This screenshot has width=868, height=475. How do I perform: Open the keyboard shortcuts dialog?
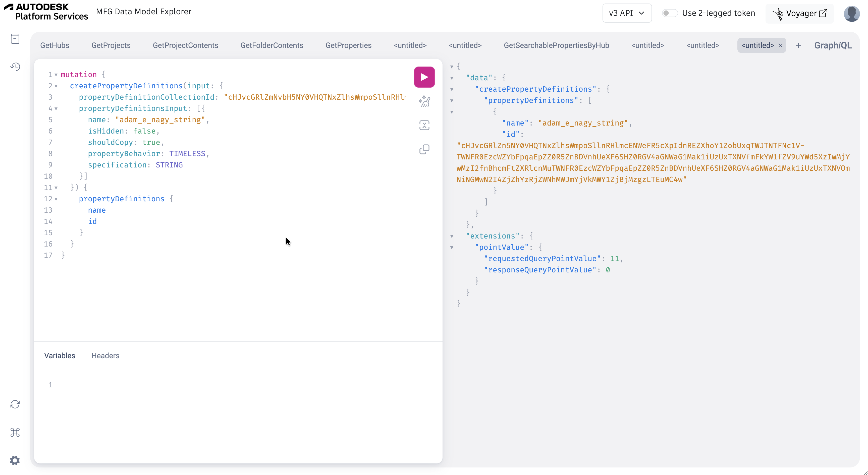15,432
